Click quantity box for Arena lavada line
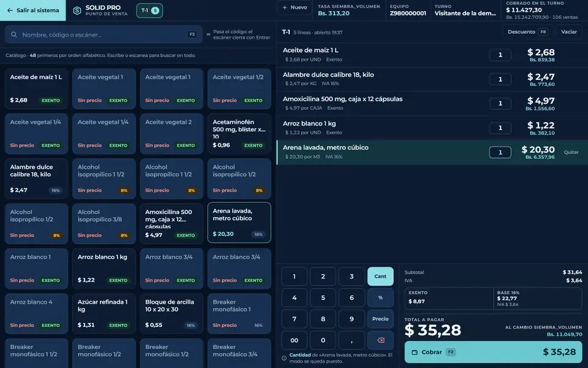The height and width of the screenshot is (368, 588). (x=500, y=152)
